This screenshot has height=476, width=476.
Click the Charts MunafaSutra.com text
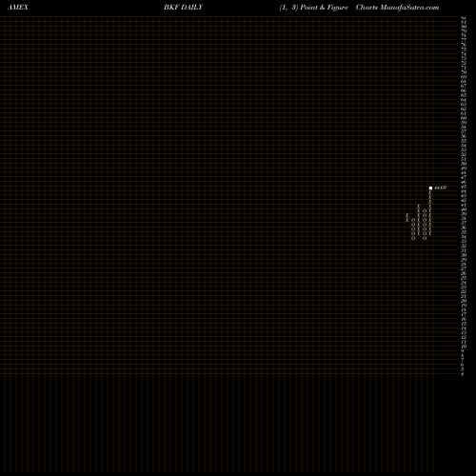tap(397, 8)
